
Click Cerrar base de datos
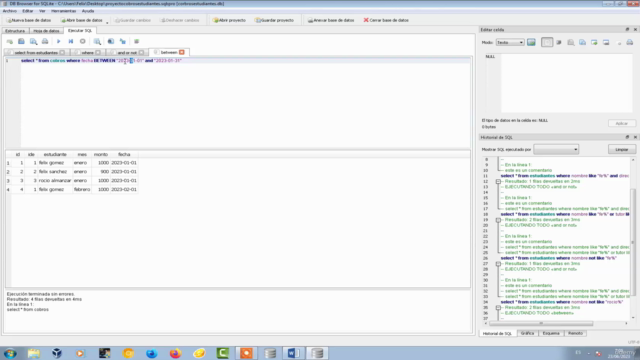click(386, 20)
